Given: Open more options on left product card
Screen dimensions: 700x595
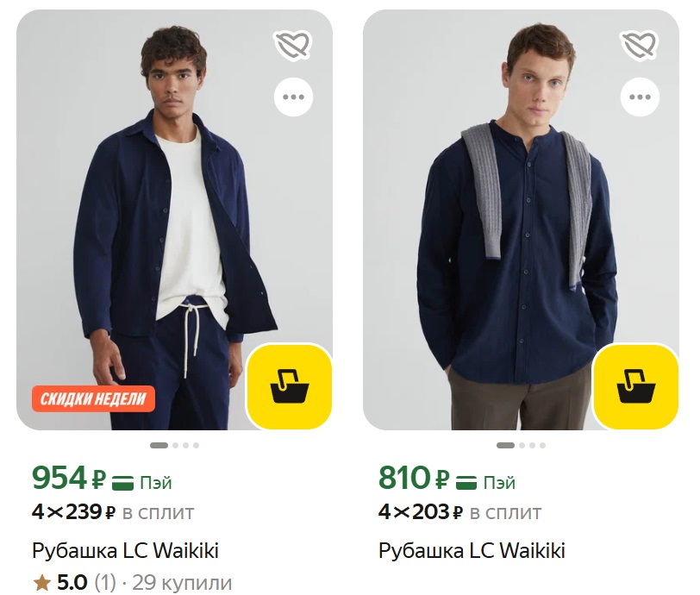Looking at the screenshot, I should pyautogui.click(x=293, y=97).
